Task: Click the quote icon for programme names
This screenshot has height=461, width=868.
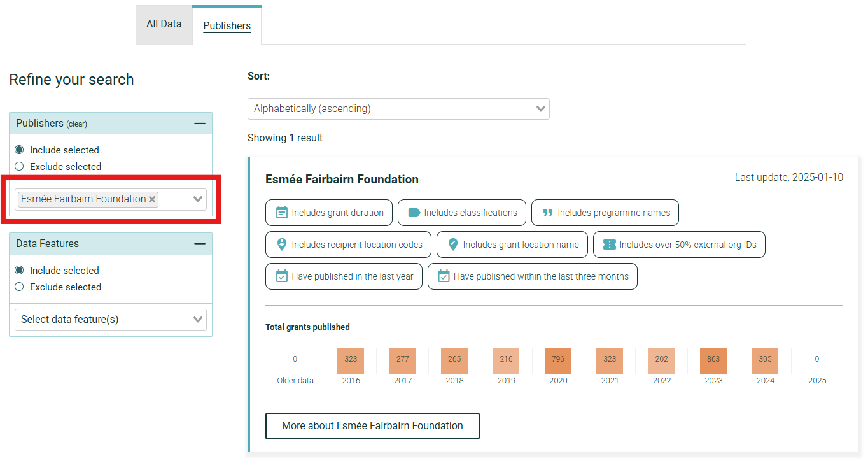Action: pyautogui.click(x=547, y=213)
